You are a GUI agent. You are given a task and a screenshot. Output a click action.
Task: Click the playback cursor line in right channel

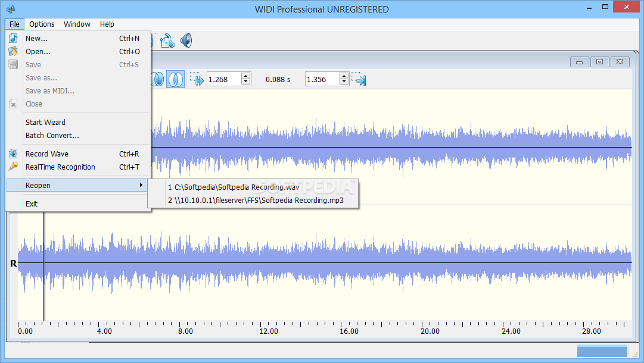coord(44,266)
